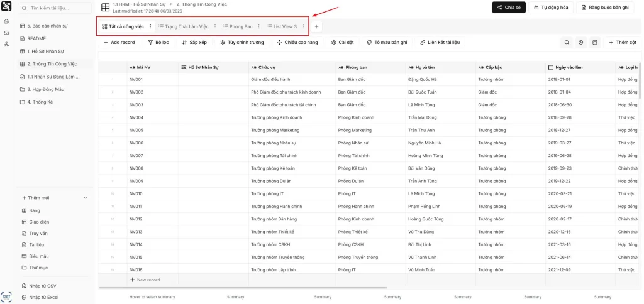Image resolution: width=644 pixels, height=304 pixels.
Task: Click the cell Trưởng phòng Marketing
Action: click(292, 131)
